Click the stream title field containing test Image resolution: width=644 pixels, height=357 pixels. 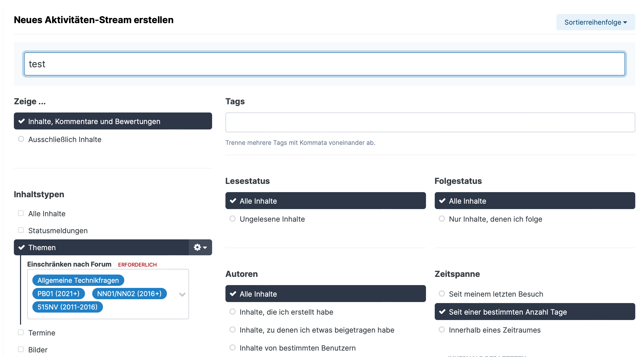(324, 64)
